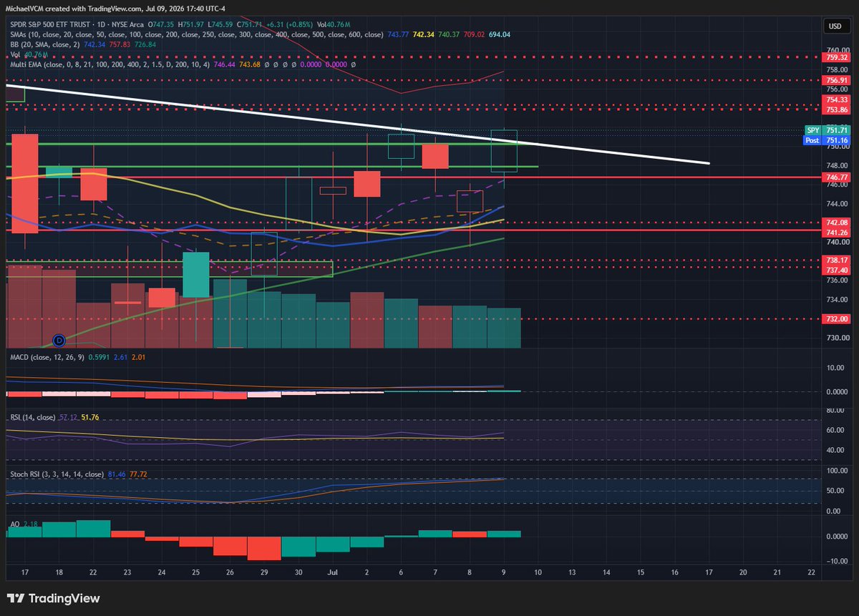Select the large red June 17 candle
The image size is (859, 616).
point(25,183)
